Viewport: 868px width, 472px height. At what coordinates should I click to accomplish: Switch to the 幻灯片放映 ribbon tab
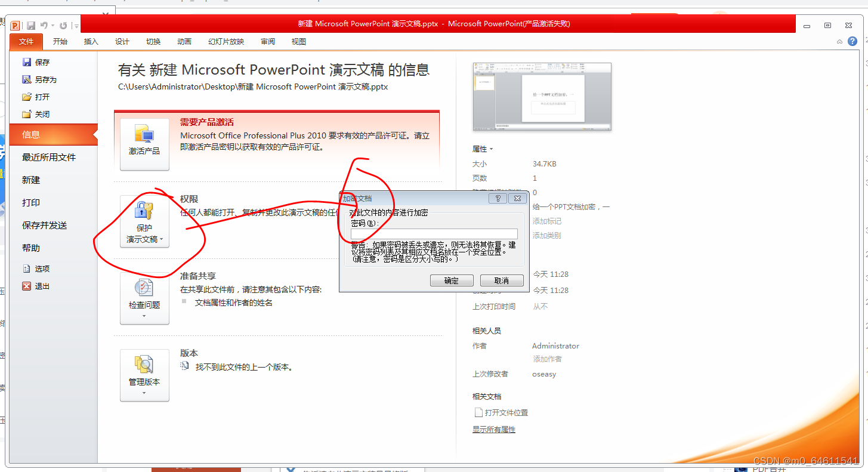(226, 42)
